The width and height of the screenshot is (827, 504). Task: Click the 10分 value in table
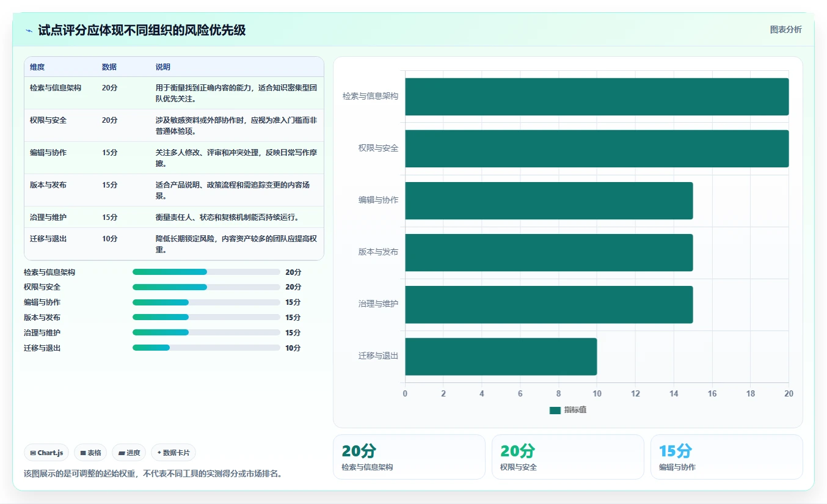pyautogui.click(x=110, y=239)
